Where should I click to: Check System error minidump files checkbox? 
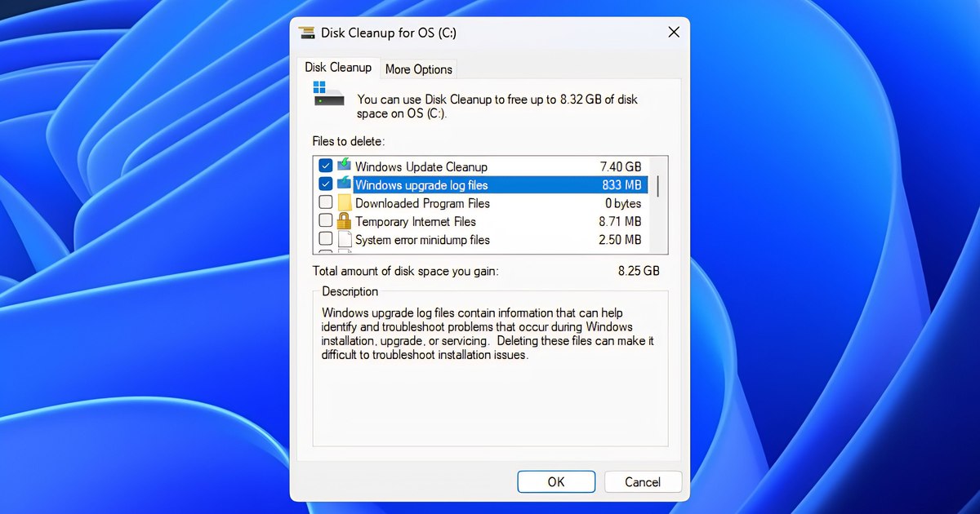coord(325,240)
